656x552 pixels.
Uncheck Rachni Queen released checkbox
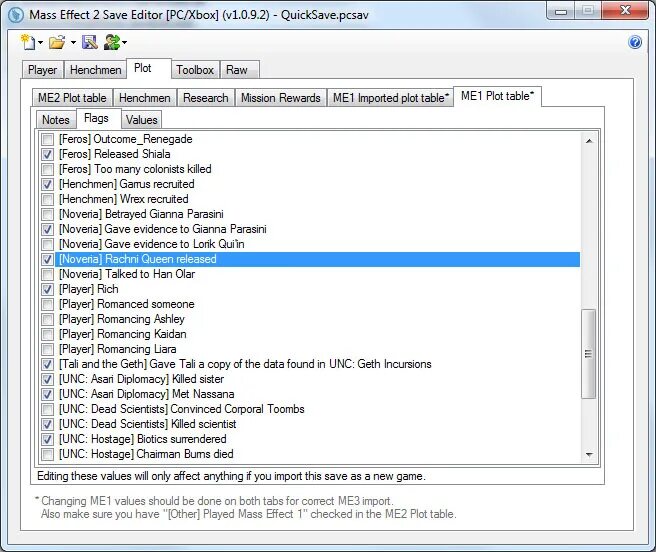48,259
